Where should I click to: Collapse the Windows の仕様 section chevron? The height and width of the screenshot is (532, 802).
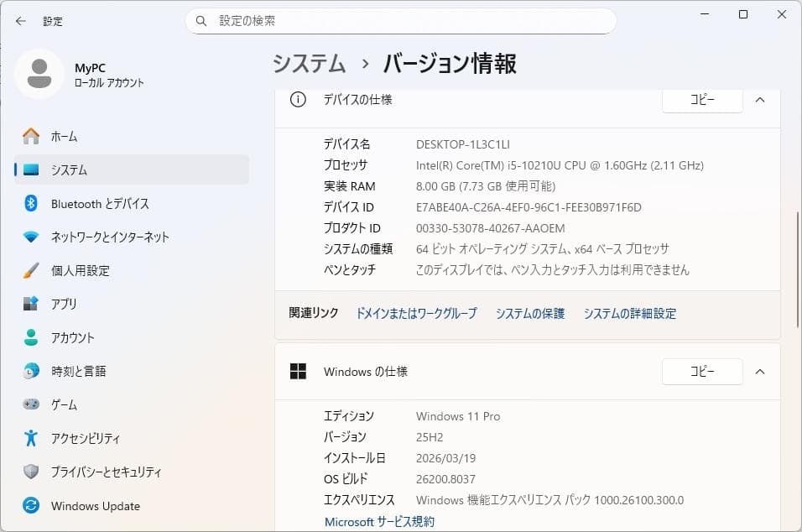[x=760, y=372]
